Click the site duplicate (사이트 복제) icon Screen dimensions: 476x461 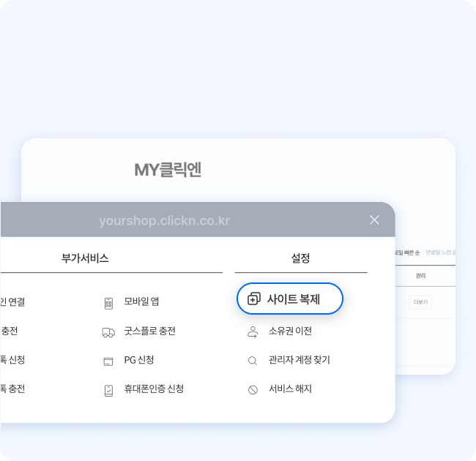pyautogui.click(x=254, y=299)
